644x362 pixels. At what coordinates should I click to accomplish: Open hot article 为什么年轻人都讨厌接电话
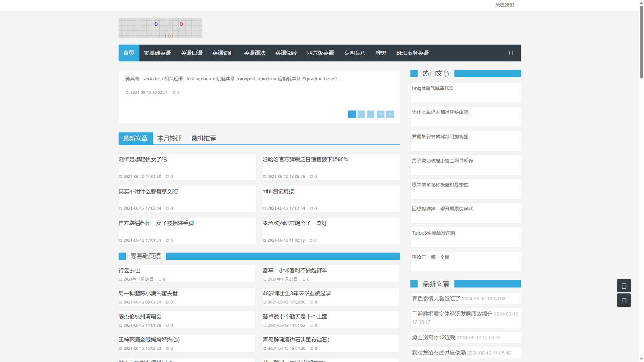click(x=440, y=113)
